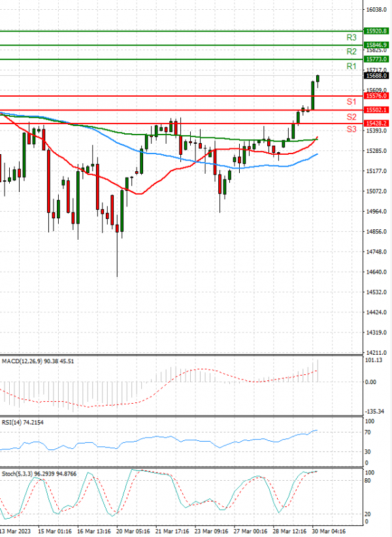
Task: Click the 21 Mar 17:16 time label
Action: click(172, 532)
